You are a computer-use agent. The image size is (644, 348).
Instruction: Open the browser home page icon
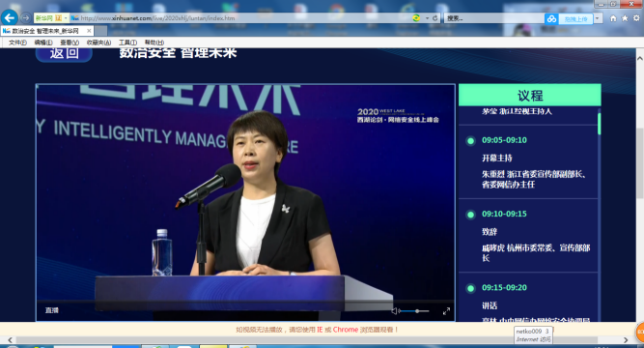coord(613,18)
